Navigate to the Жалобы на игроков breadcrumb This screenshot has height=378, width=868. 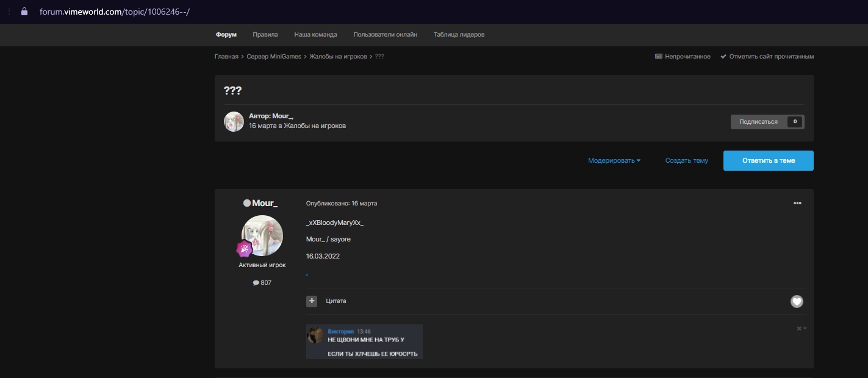pyautogui.click(x=338, y=56)
